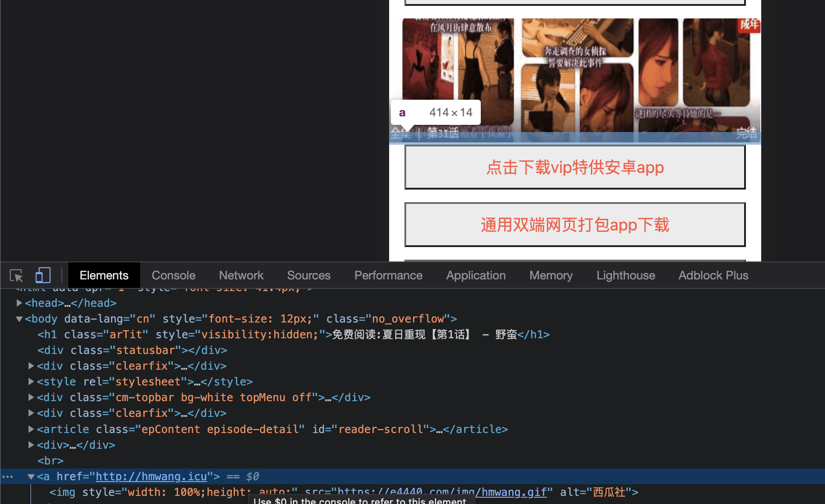Switch to the Application tab
The width and height of the screenshot is (825, 504).
click(475, 275)
